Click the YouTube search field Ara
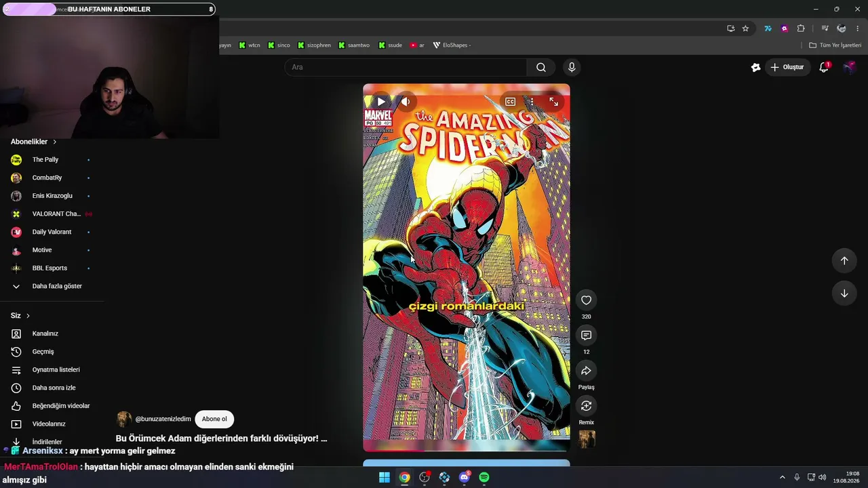The width and height of the screenshot is (868, 488). click(x=406, y=67)
